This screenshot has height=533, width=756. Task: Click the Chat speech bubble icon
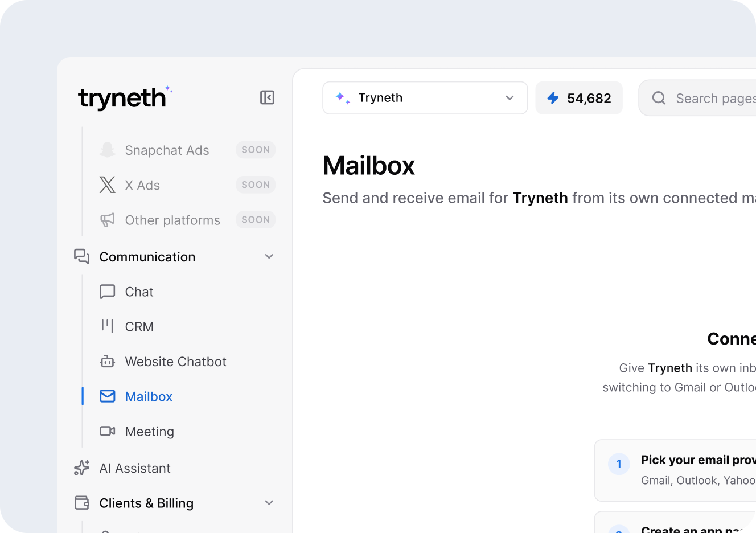click(107, 292)
